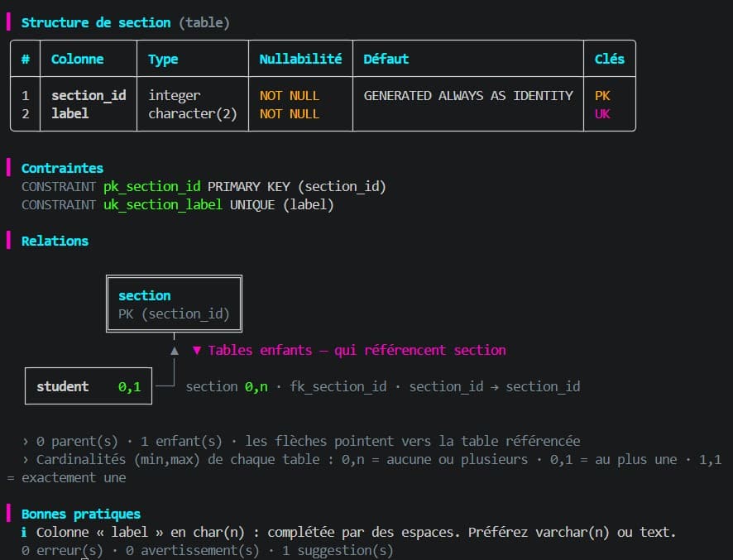The height and width of the screenshot is (560, 733).
Task: Click row number 2 in the table
Action: click(26, 114)
